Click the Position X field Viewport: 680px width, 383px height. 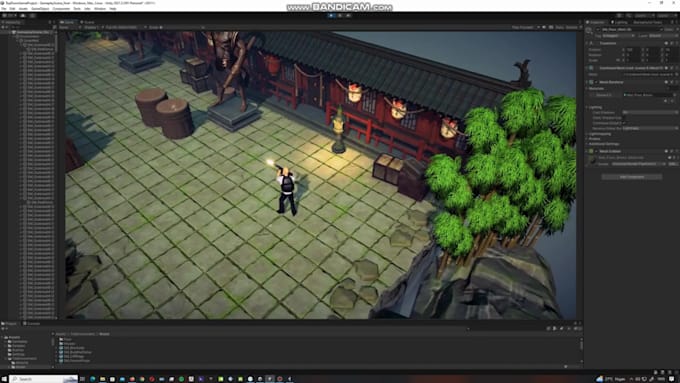(x=634, y=49)
